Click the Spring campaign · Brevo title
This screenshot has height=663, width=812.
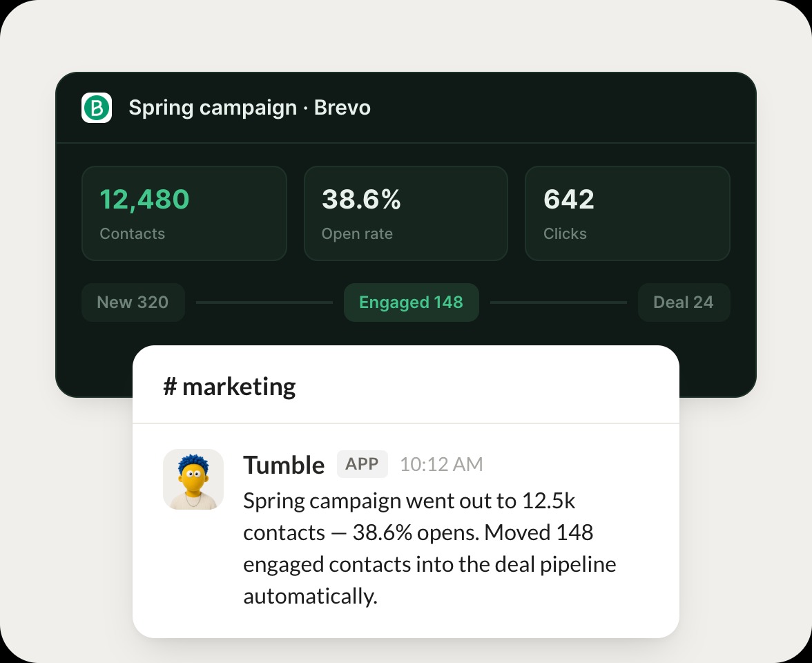(x=250, y=108)
